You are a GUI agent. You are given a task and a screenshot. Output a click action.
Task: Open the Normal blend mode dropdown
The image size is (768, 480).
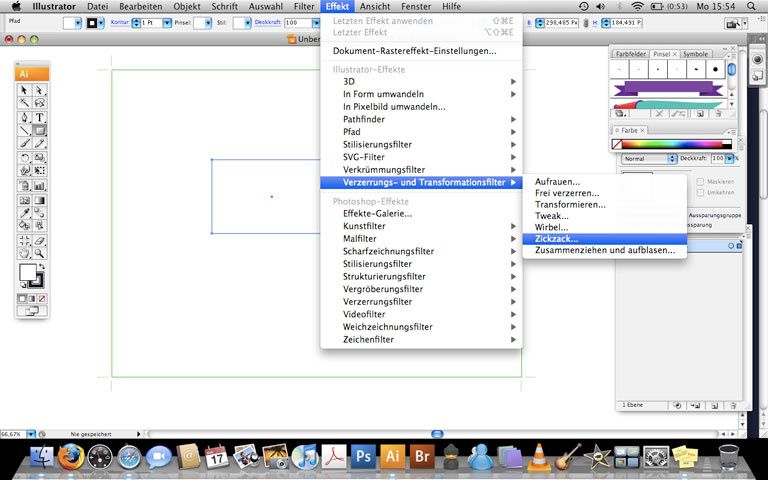[x=649, y=159]
